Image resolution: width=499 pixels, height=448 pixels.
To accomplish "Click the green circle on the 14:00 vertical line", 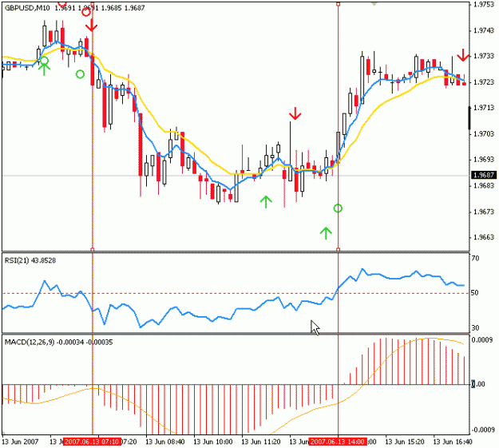I will pos(338,208).
